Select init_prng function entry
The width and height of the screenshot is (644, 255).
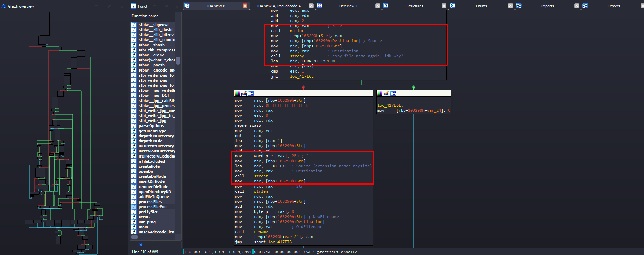(147, 222)
